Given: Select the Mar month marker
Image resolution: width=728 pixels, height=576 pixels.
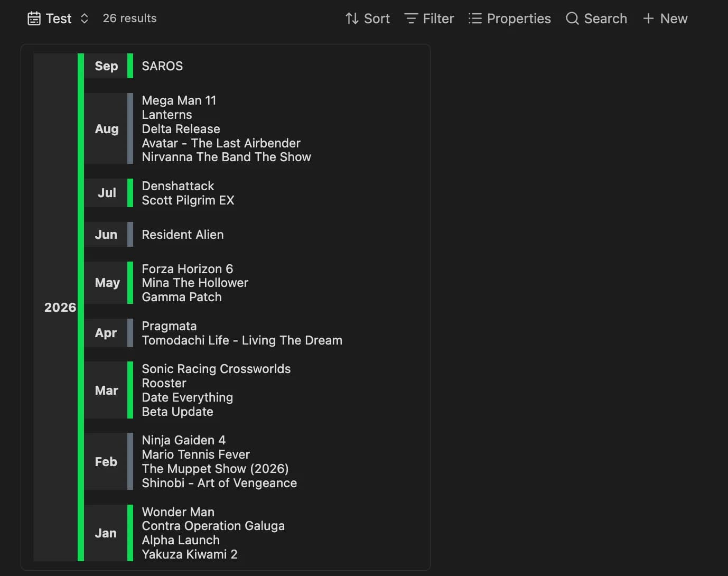Looking at the screenshot, I should coord(106,391).
